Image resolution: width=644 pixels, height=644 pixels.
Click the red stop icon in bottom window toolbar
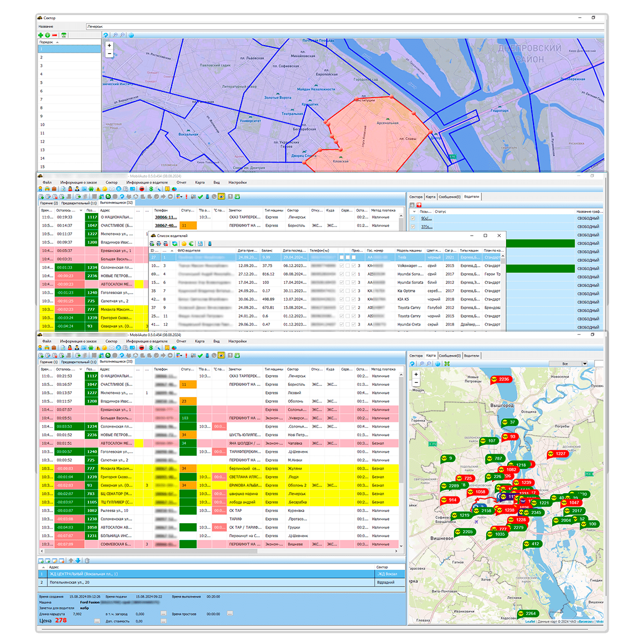142,348
